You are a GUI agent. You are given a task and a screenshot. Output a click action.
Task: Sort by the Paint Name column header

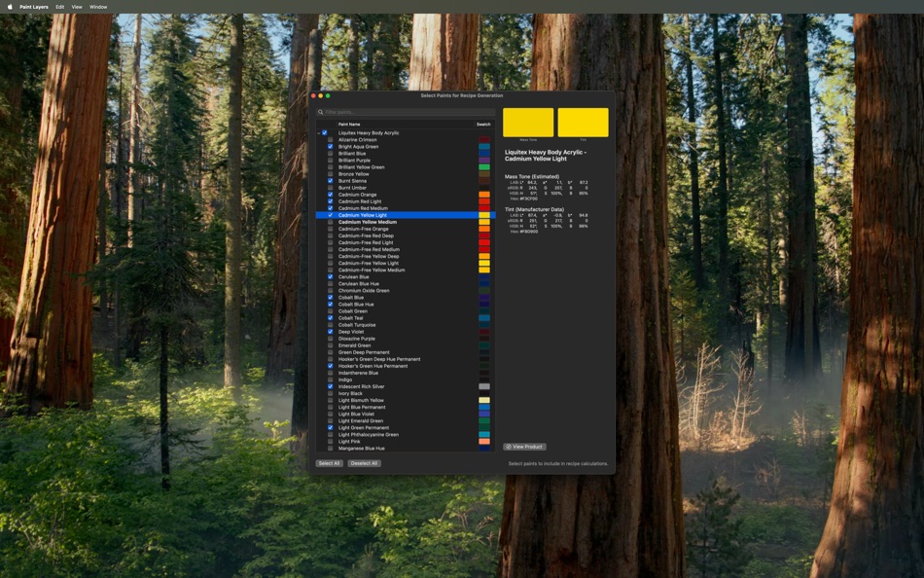pyautogui.click(x=406, y=125)
